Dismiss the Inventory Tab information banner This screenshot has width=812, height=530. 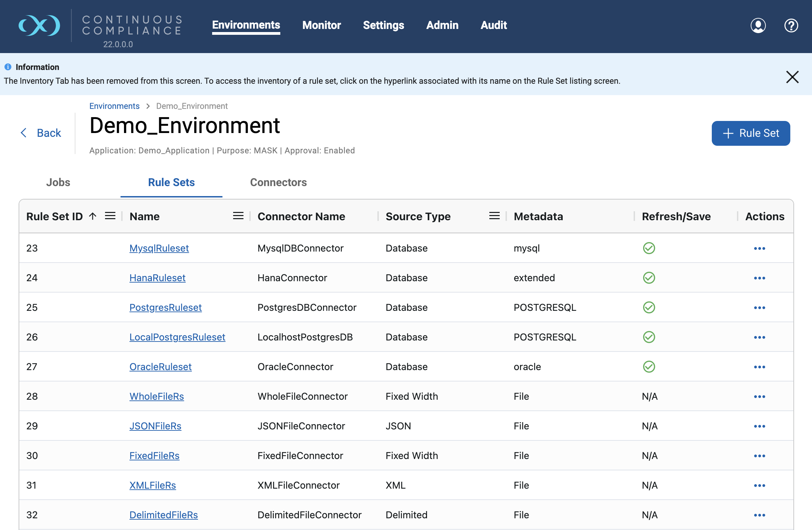(x=792, y=77)
